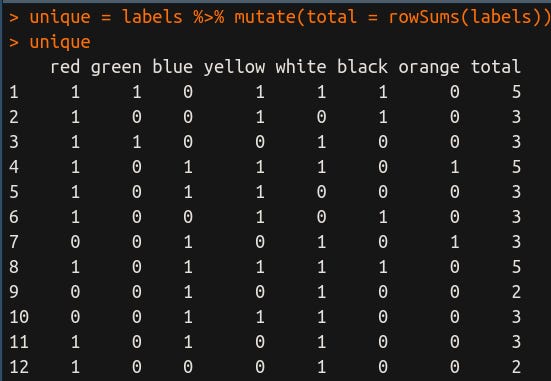Image resolution: width=551 pixels, height=381 pixels.
Task: Click total value 3 in row 5
Action: (x=516, y=192)
